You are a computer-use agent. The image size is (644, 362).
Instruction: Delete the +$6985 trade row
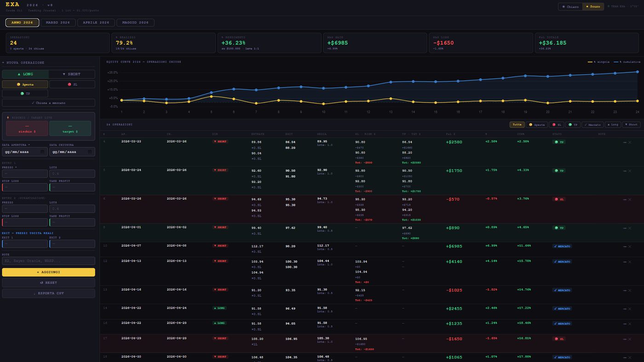pos(630,247)
